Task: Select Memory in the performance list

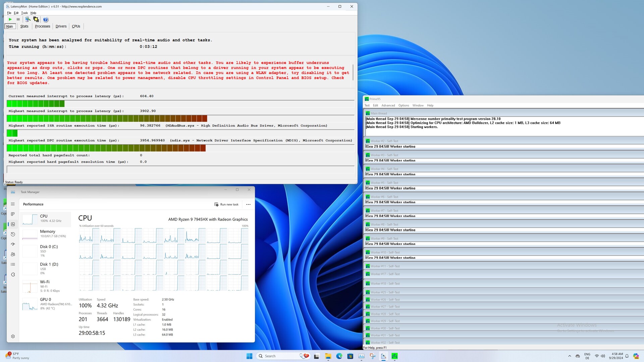Action: (47, 234)
